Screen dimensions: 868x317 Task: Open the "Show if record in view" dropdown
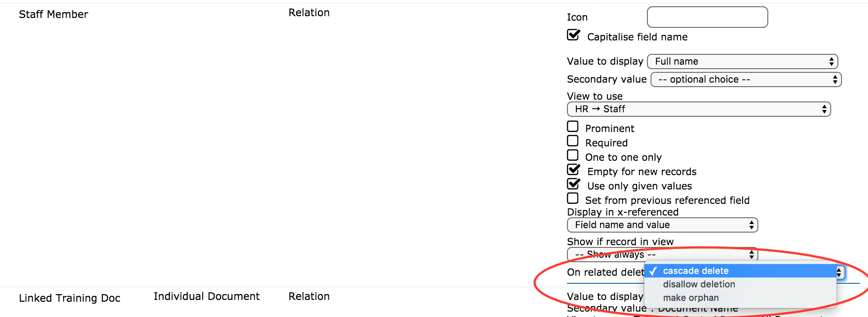point(661,254)
